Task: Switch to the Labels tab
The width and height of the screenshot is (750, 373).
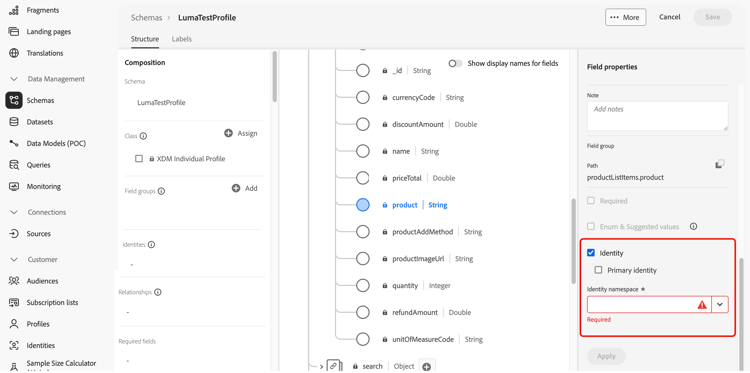Action: click(x=182, y=39)
